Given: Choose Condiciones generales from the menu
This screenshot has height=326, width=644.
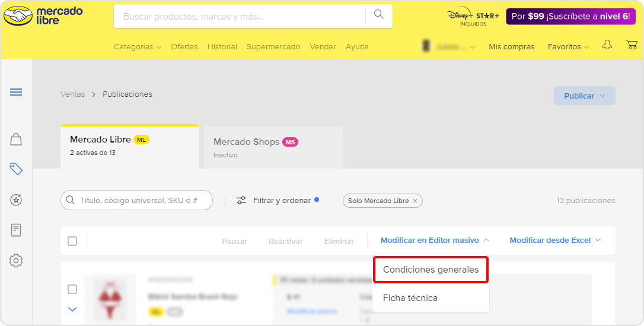Looking at the screenshot, I should pyautogui.click(x=431, y=270).
